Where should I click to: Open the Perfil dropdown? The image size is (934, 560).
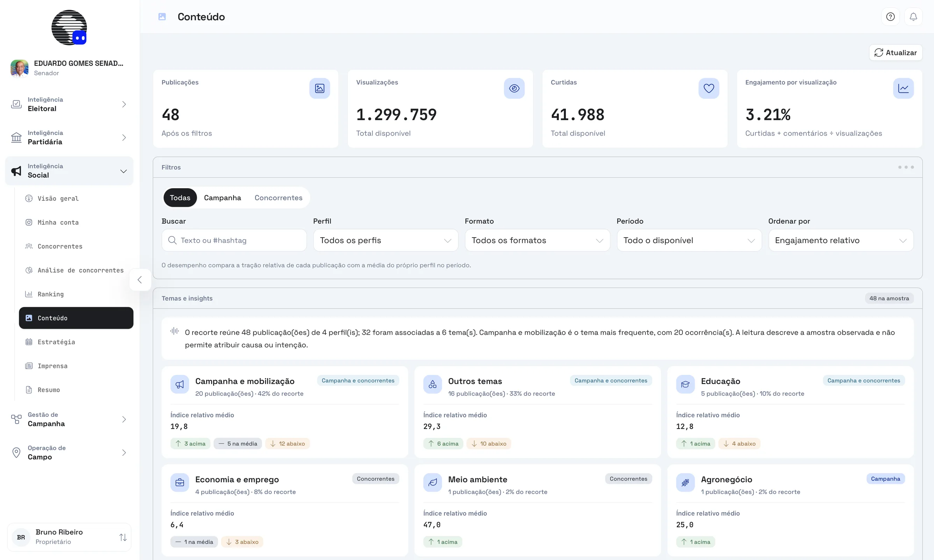point(386,240)
